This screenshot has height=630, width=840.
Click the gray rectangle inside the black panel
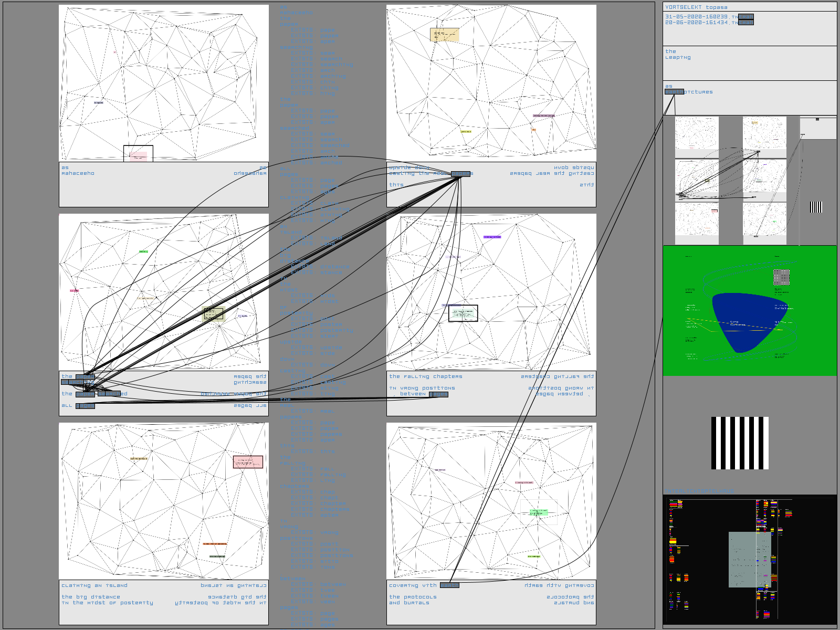(x=749, y=559)
